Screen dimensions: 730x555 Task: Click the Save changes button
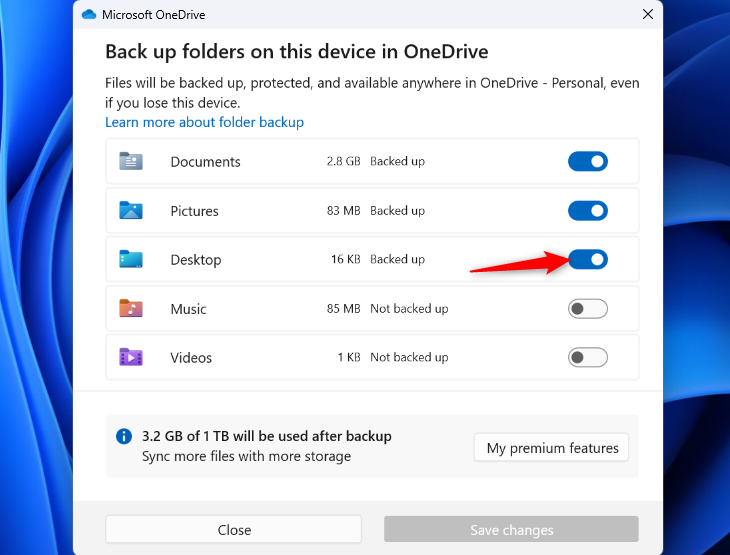pos(511,530)
